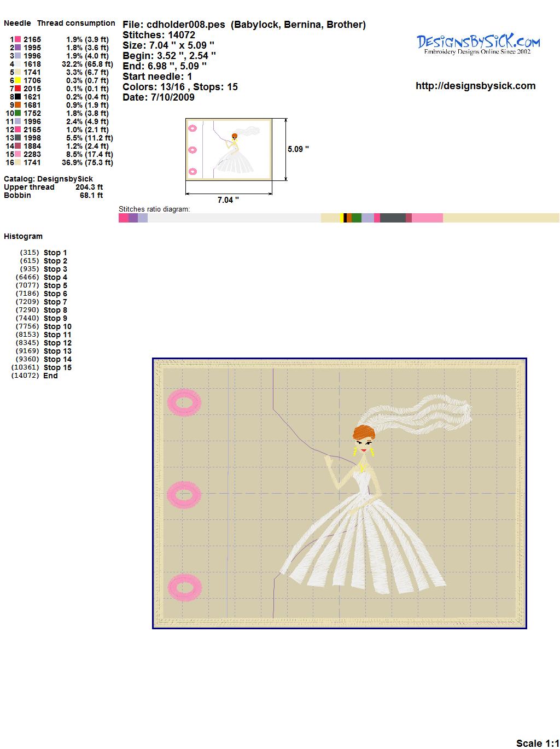The width and height of the screenshot is (560, 749).
Task: Select Stop 15 in the Histogram list
Action: pyautogui.click(x=57, y=367)
